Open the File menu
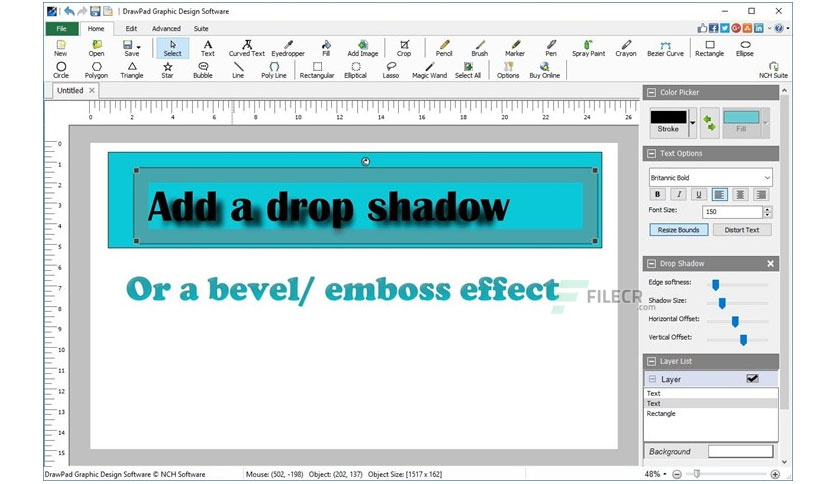The image size is (836, 484). (62, 29)
